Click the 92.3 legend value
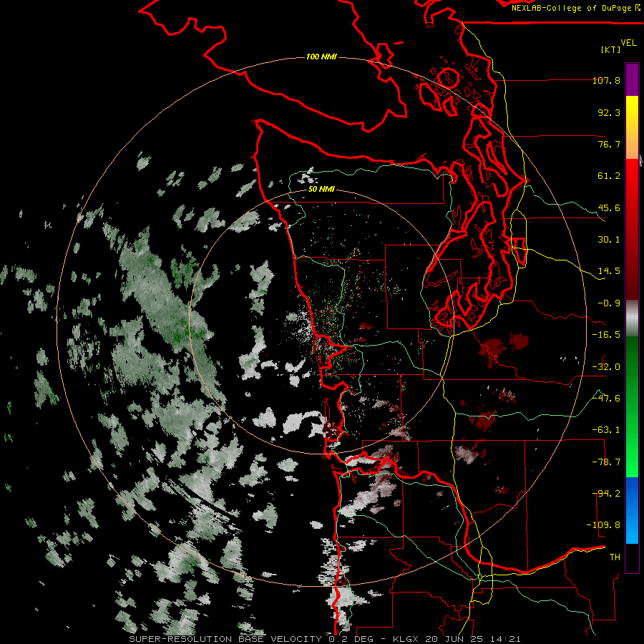This screenshot has height=644, width=644. 609,112
